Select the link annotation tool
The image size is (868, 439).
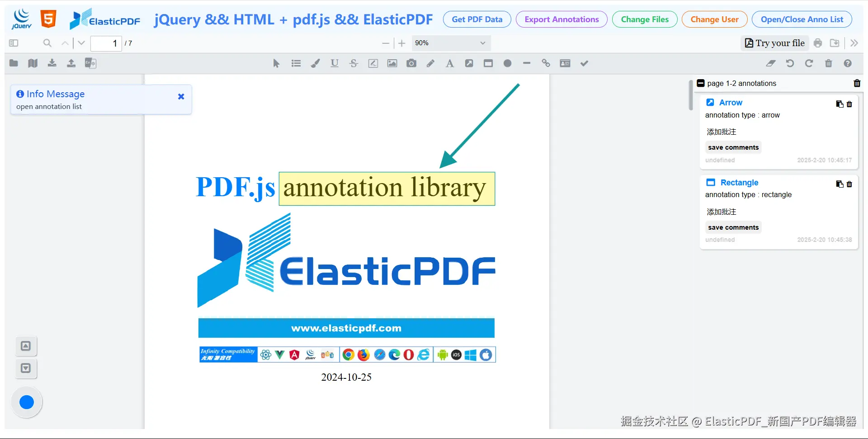[546, 63]
